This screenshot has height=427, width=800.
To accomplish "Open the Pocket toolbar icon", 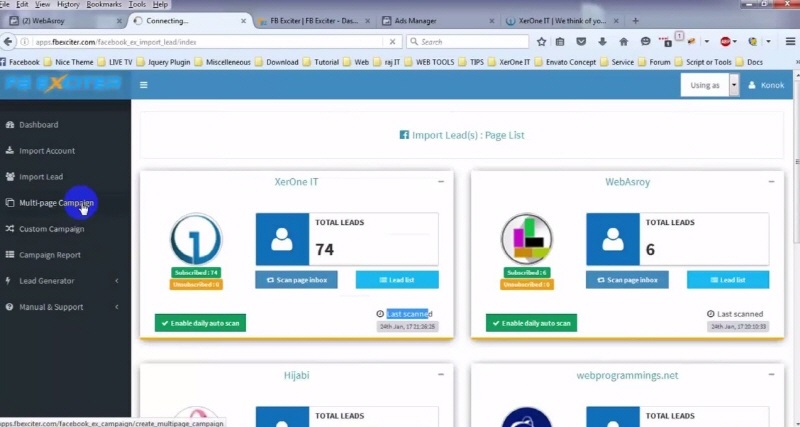I will [581, 42].
